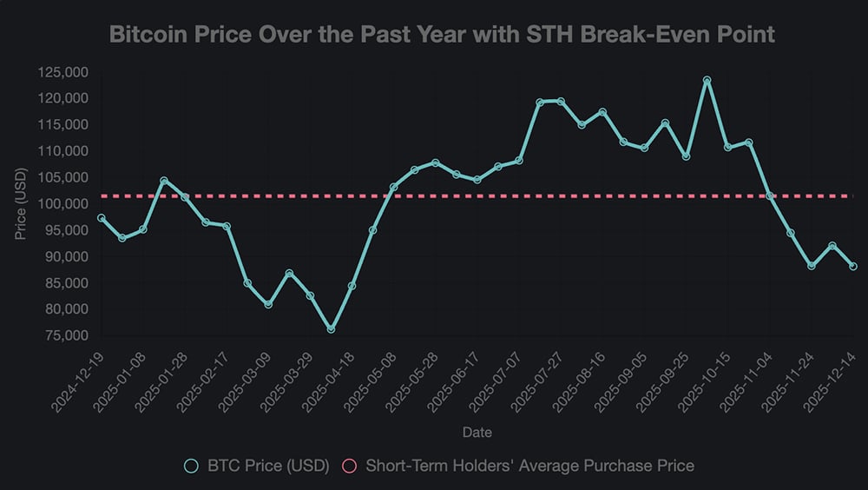Select the last data point on the BTC line
868x490 pixels.
point(853,267)
